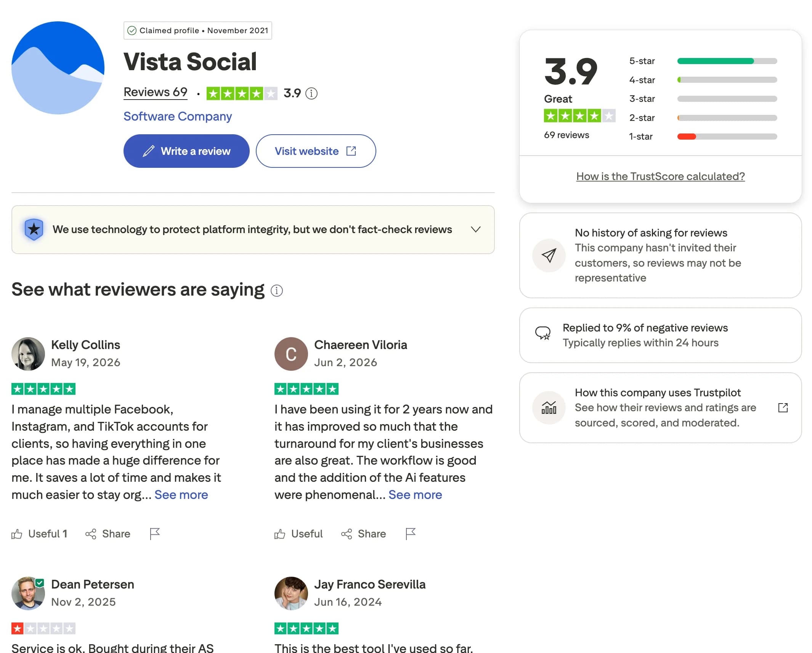Open Dean Petersen profile avatar
This screenshot has width=812, height=653.
28,593
